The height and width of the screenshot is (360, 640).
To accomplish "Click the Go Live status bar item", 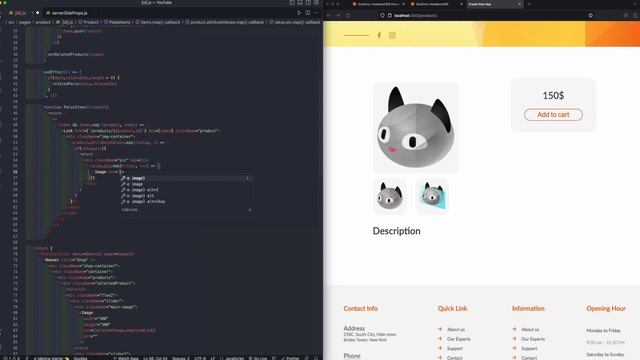I will point(258,358).
